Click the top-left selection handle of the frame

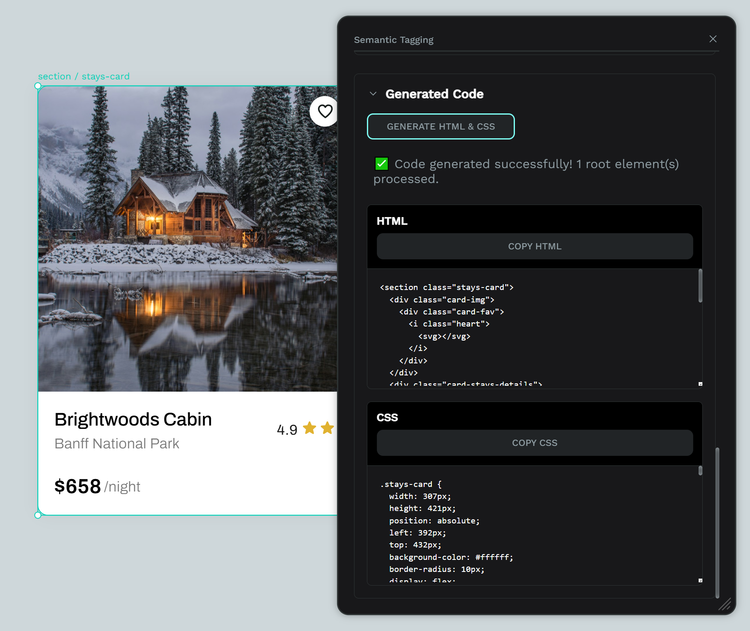pos(39,86)
